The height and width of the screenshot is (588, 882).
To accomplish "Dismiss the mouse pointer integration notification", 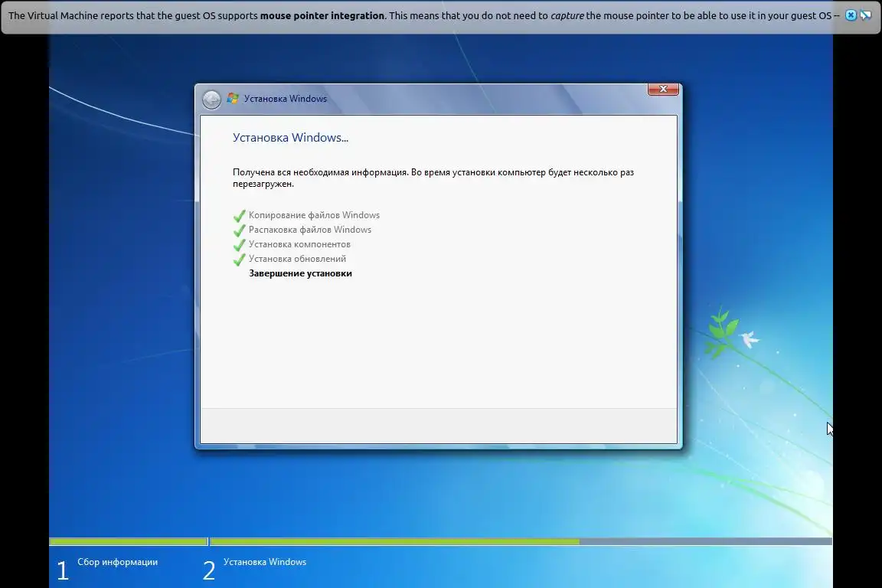I will (851, 15).
